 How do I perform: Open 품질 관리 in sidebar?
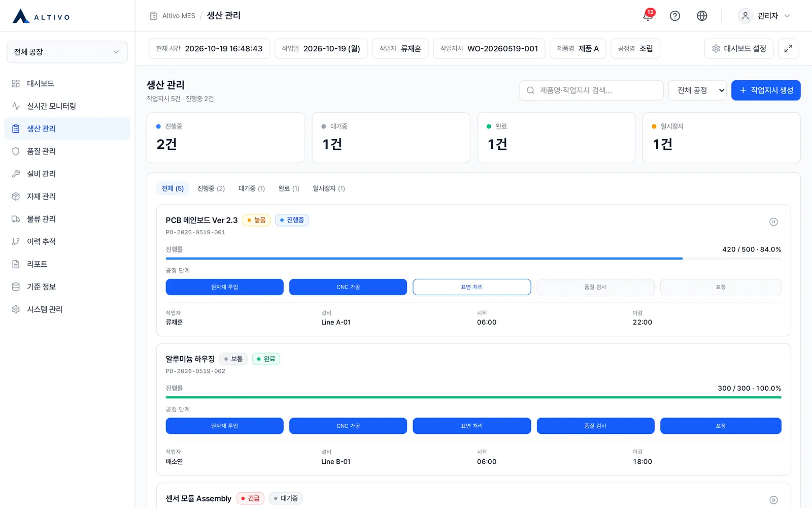coord(67,151)
